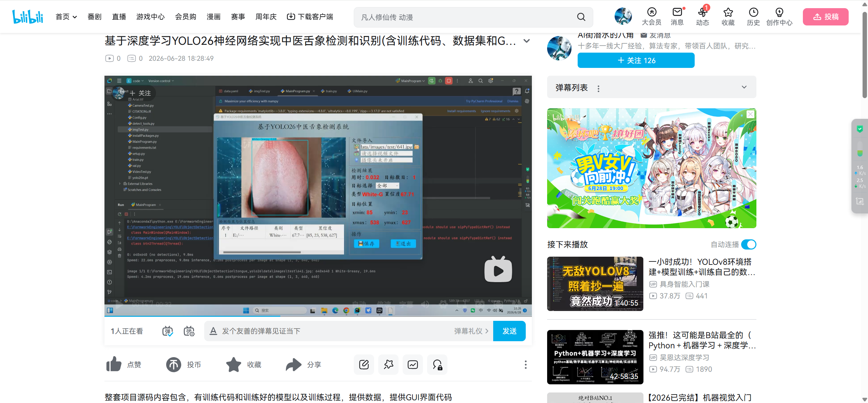The height and width of the screenshot is (403, 868).
Task: Click the 1人正在看 viewer count
Action: tap(127, 331)
